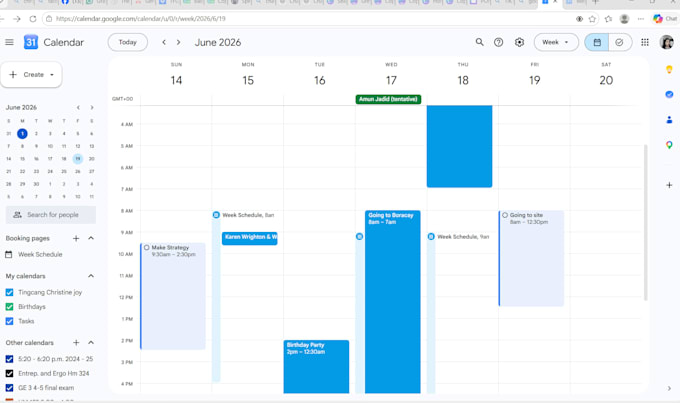Open Week Schedule booking page
Viewport: 680px width, 403px height.
[x=40, y=254]
